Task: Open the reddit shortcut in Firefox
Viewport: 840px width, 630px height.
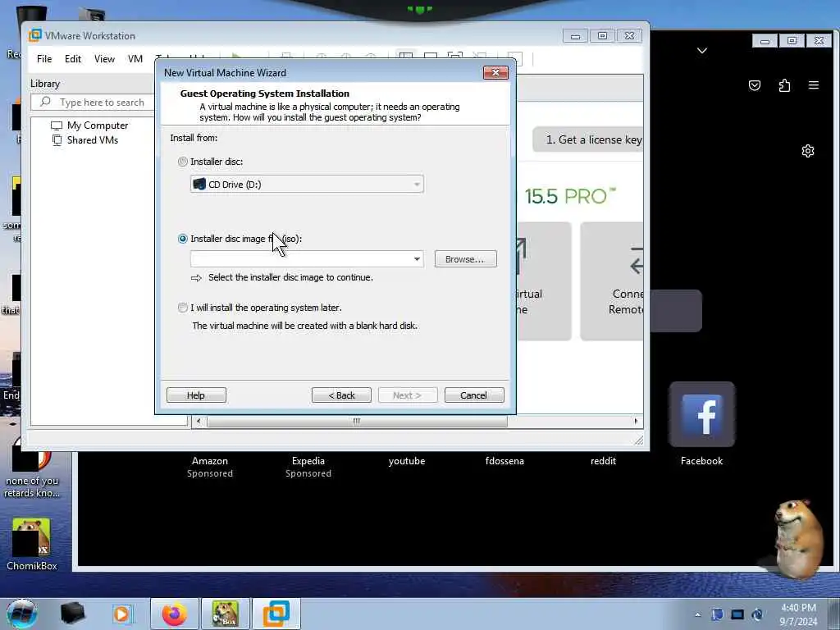Action: 603,461
